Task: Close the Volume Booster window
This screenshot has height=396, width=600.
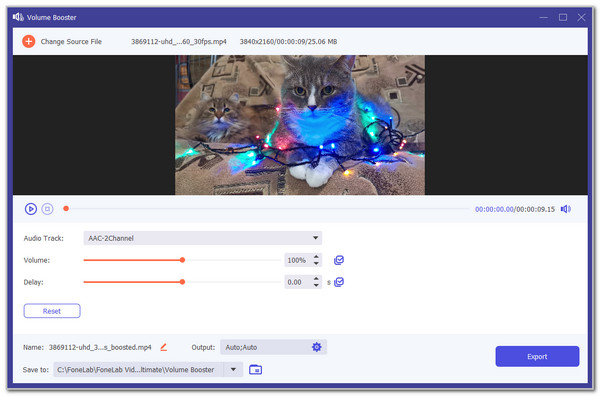Action: [581, 17]
